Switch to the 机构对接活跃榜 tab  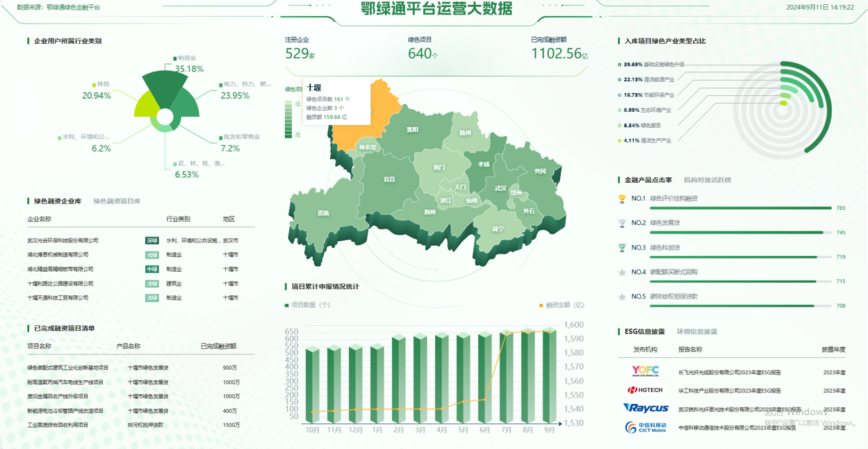click(x=707, y=180)
